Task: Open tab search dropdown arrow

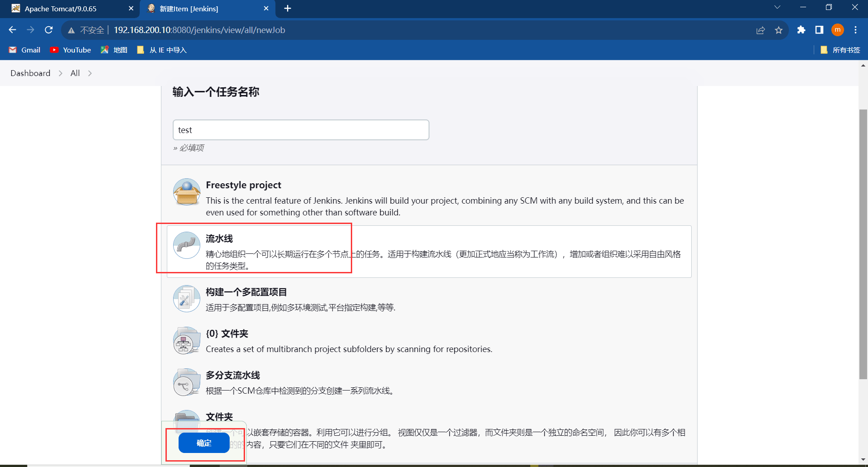Action: (x=777, y=7)
